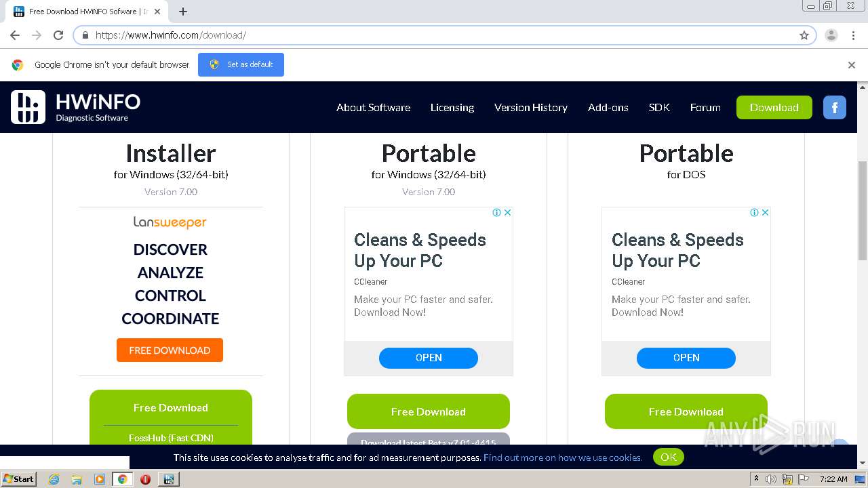
Task: Set Chrome as default browser
Action: coord(241,64)
